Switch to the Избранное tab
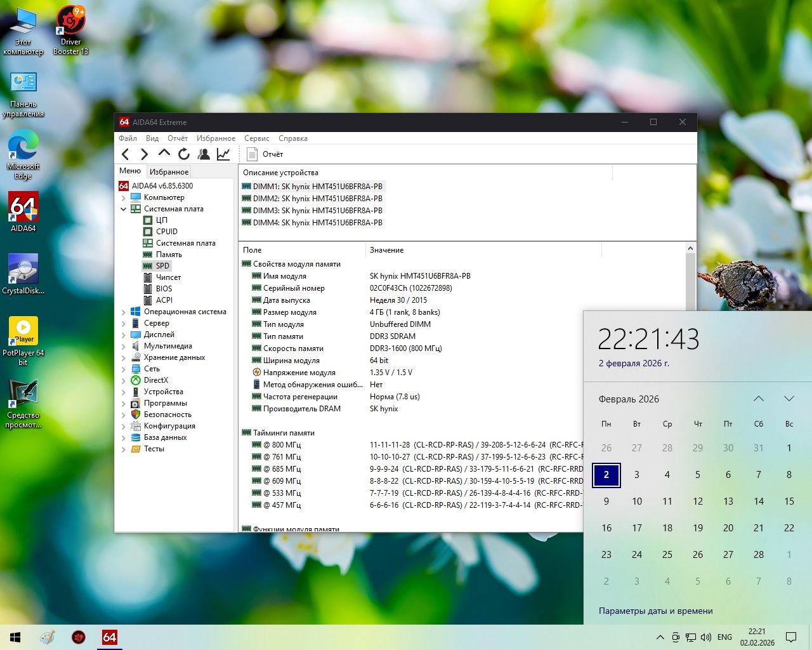This screenshot has width=812, height=650. tap(169, 171)
